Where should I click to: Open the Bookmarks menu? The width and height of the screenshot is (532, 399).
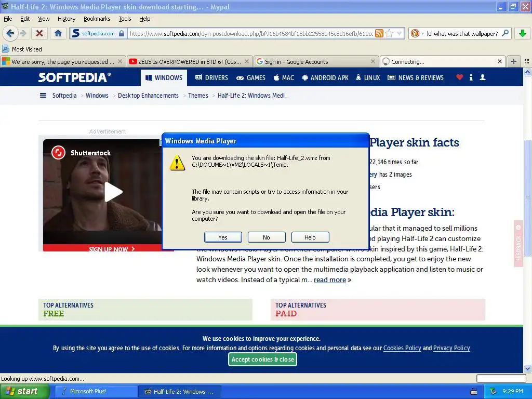click(x=97, y=19)
